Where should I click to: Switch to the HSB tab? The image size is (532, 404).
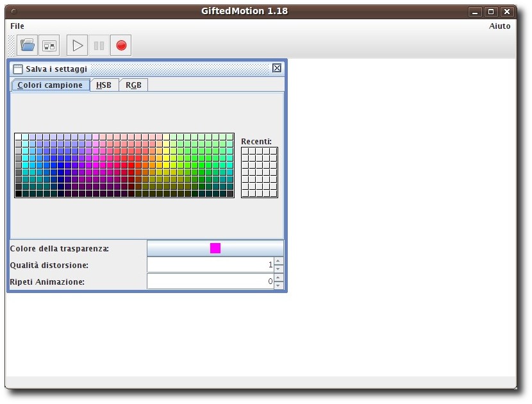tap(104, 85)
